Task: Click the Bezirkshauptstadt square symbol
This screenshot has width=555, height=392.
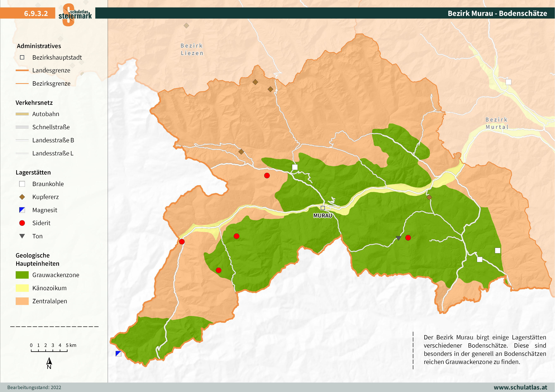Action: [x=22, y=58]
